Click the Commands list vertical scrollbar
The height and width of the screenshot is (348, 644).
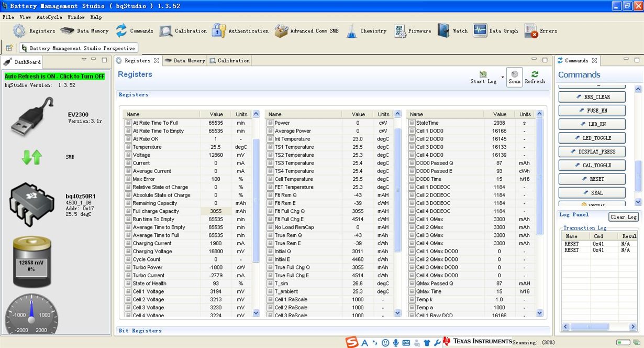click(638, 176)
